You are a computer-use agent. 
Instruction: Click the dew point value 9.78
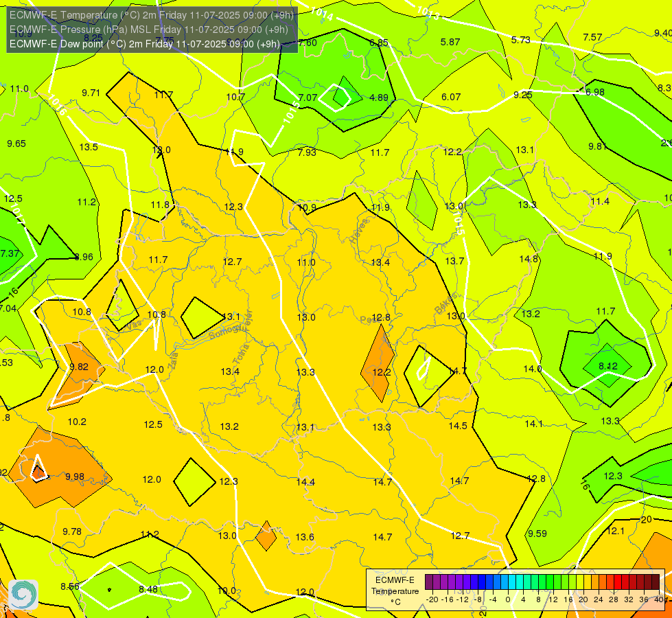click(72, 531)
